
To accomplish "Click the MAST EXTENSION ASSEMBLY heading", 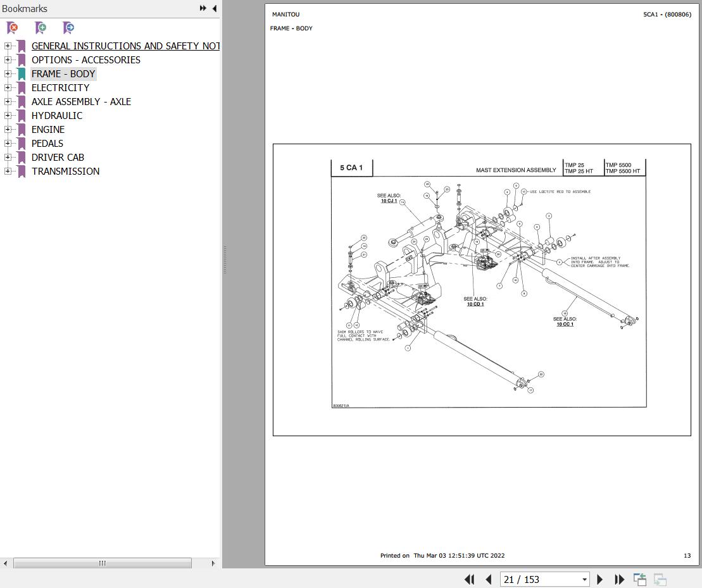I will pos(516,170).
